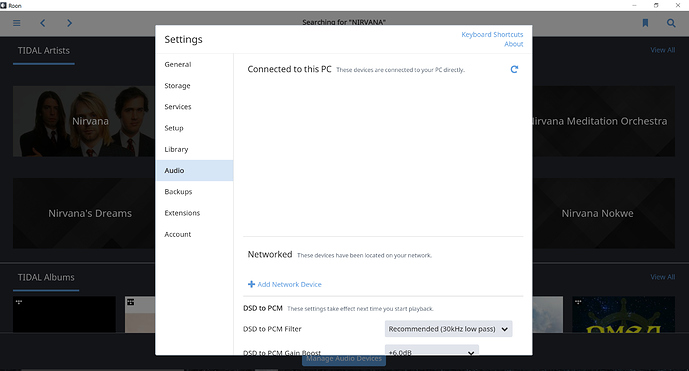Viewport: 689px width, 371px height.
Task: Open the Nirvana artist card
Action: click(x=84, y=121)
